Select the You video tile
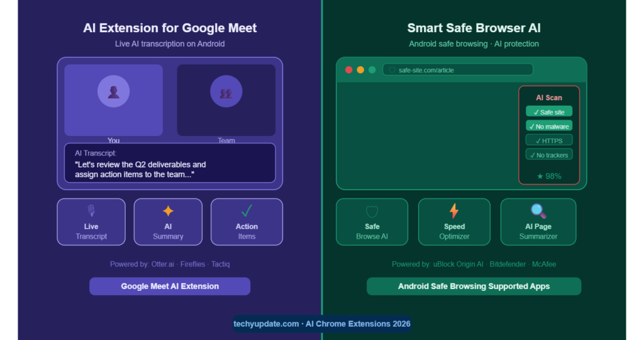This screenshot has width=644, height=340. tap(113, 100)
